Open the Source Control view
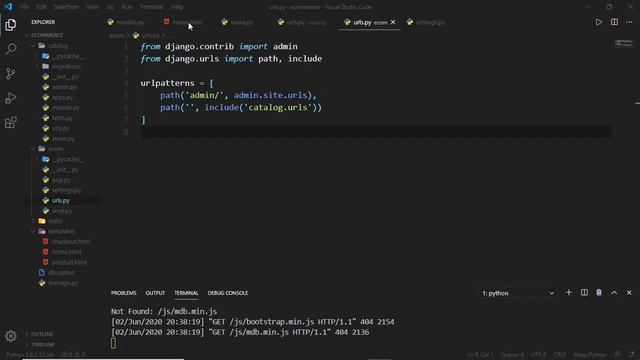Image resolution: width=640 pixels, height=360 pixels. (11, 73)
